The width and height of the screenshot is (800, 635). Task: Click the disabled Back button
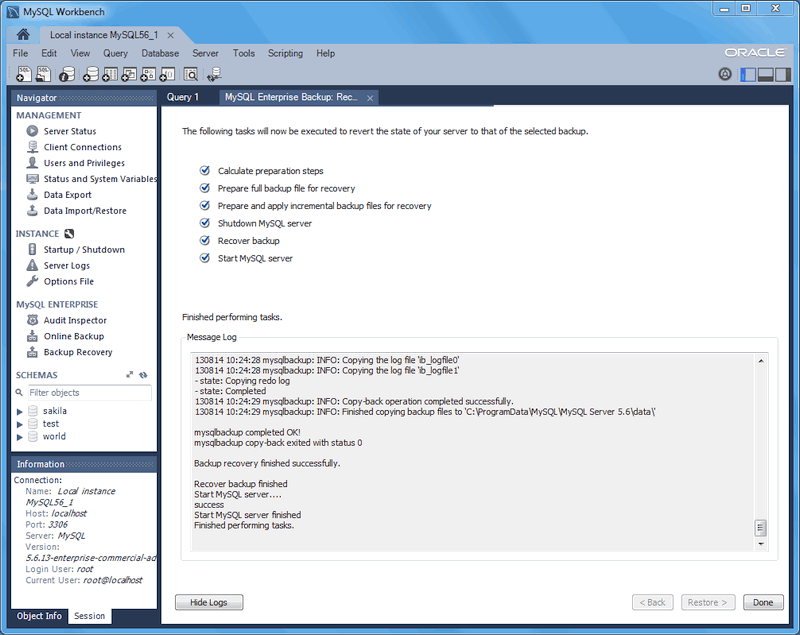pyautogui.click(x=653, y=602)
